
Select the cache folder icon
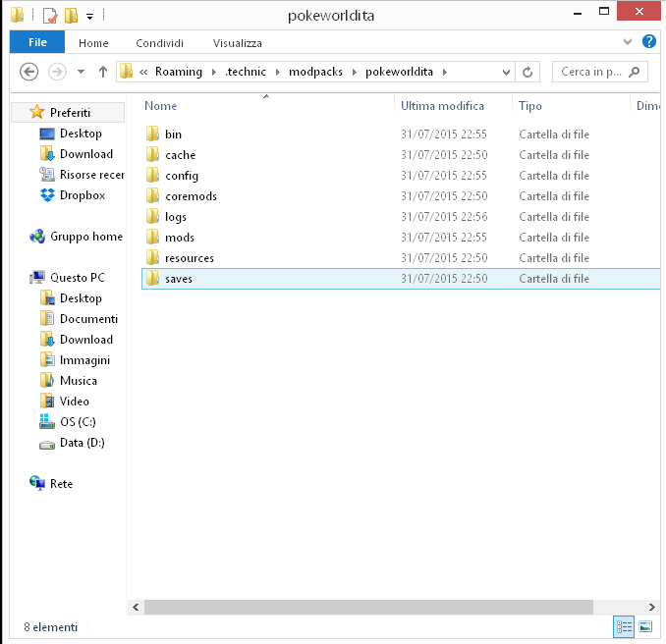[x=152, y=154]
